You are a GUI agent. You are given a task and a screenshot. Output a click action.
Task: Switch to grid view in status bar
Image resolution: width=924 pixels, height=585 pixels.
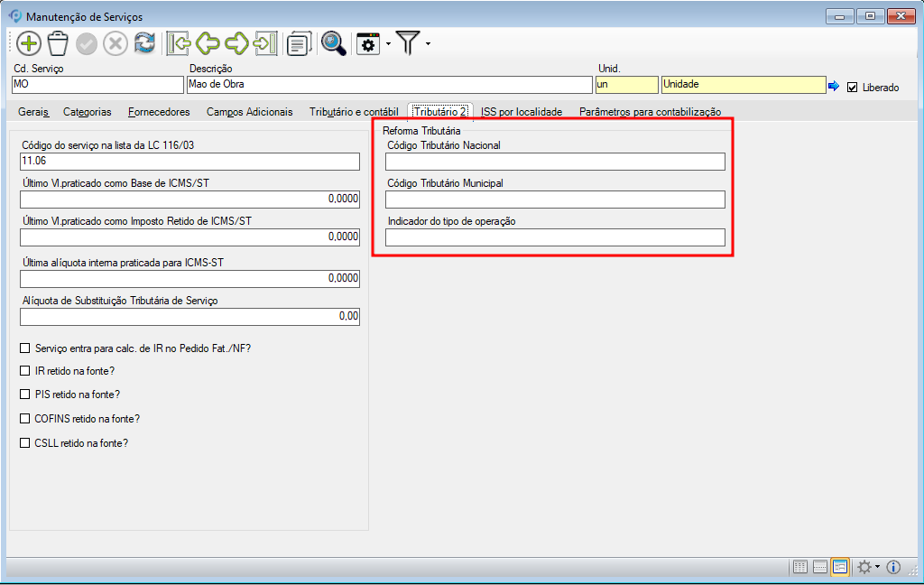799,567
